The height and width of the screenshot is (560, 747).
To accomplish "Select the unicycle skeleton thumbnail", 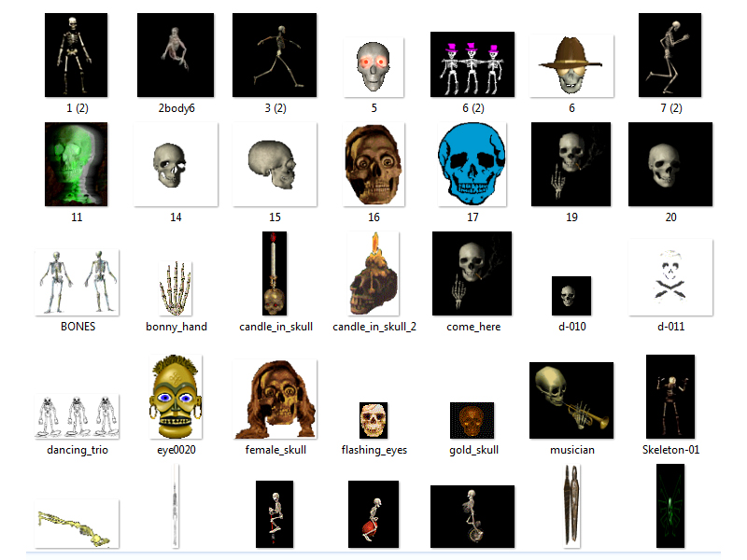I will click(472, 517).
